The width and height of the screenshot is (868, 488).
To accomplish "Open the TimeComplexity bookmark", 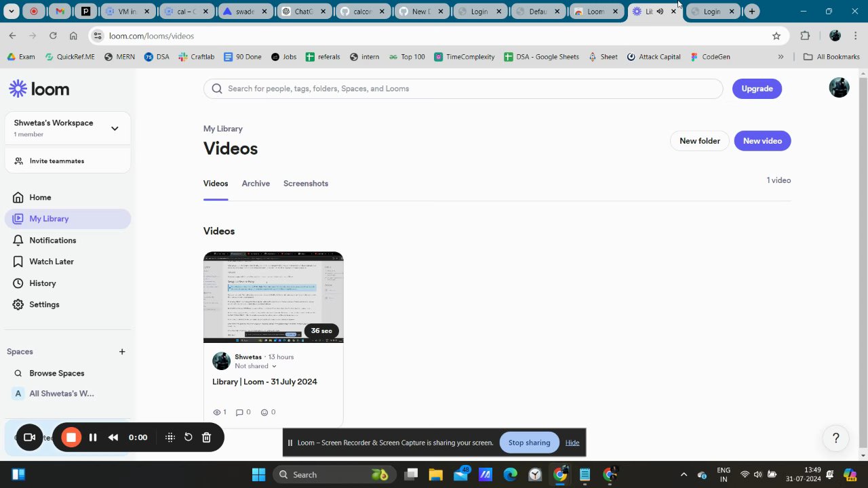I will [465, 57].
